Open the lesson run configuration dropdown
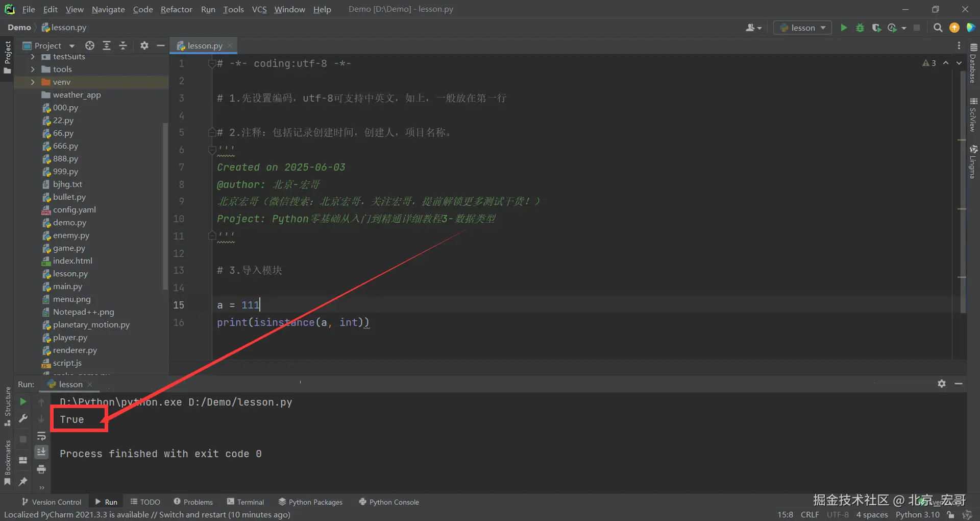The image size is (980, 521). click(802, 28)
